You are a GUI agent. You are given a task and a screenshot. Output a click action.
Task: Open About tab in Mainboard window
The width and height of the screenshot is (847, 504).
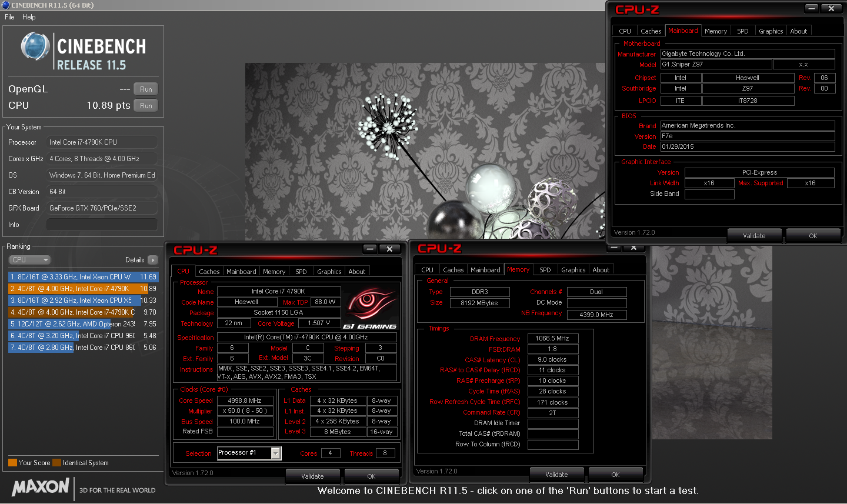[x=799, y=31]
